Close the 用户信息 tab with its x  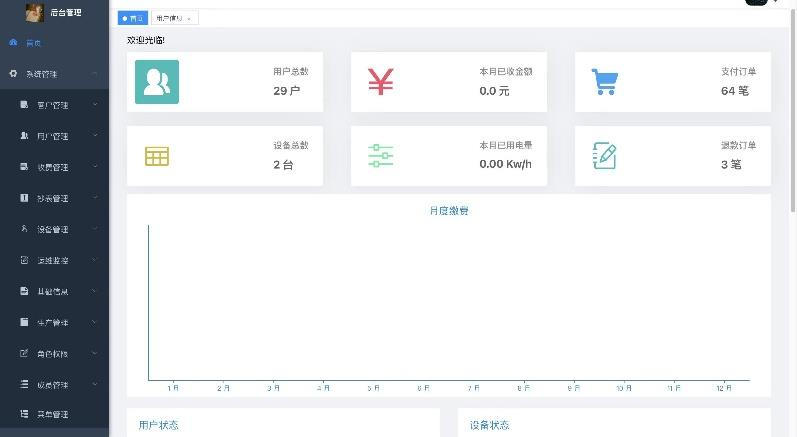pyautogui.click(x=189, y=19)
